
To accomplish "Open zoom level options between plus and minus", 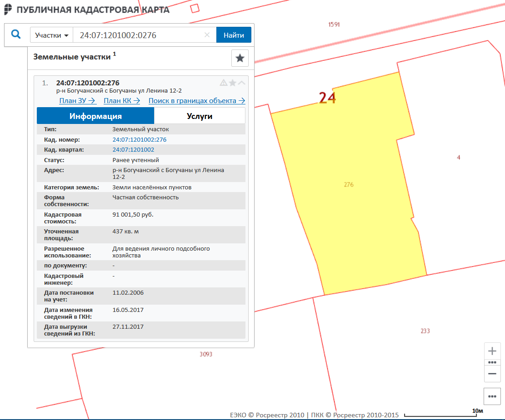I will [492, 362].
